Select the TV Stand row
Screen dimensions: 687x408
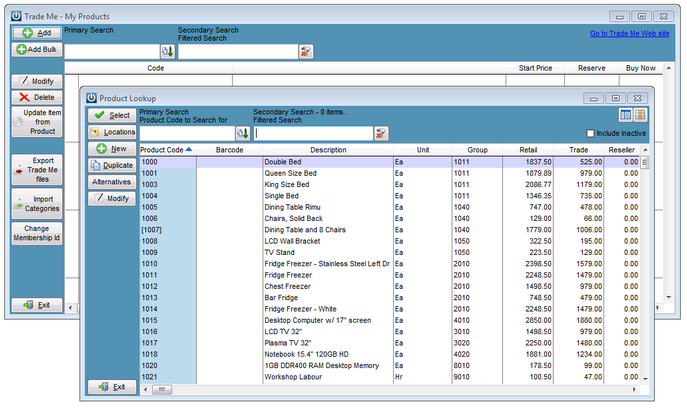(x=390, y=252)
